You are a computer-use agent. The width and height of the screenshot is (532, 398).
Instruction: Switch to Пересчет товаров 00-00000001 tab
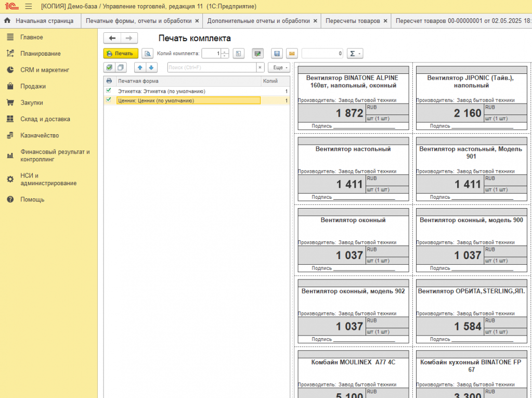pos(463,21)
